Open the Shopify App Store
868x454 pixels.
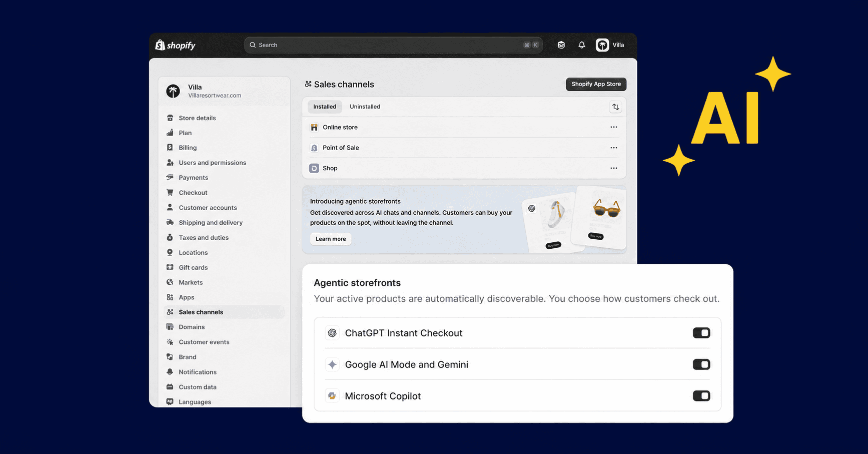click(596, 84)
